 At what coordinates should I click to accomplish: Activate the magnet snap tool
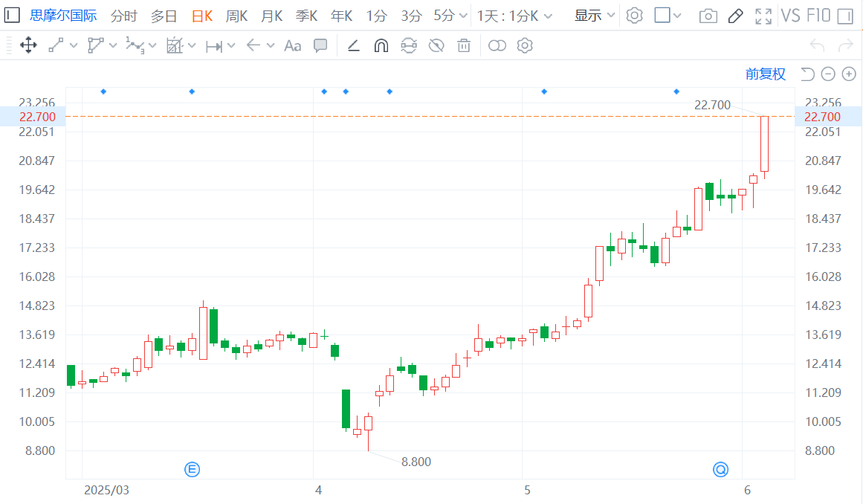381,45
